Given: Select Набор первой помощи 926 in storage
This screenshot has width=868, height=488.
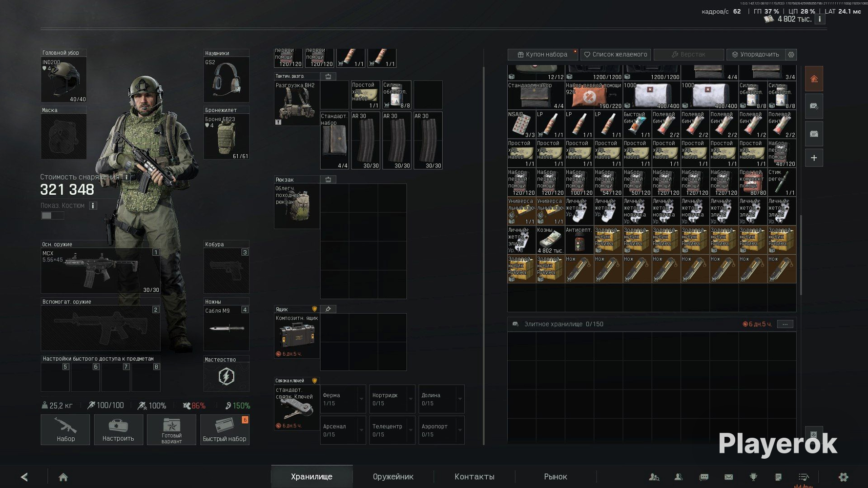Looking at the screenshot, I should point(594,96).
